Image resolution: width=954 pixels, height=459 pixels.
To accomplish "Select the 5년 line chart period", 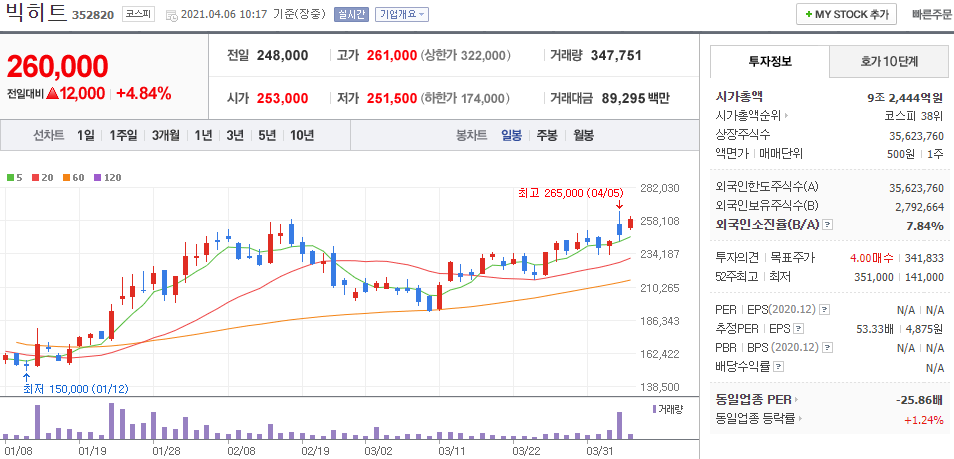I will 266,135.
